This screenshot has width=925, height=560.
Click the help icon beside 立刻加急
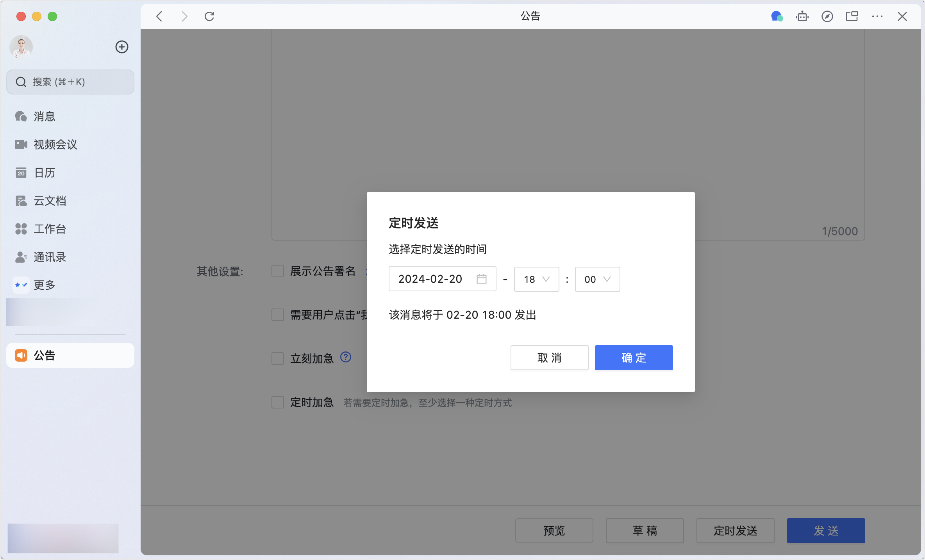(346, 357)
